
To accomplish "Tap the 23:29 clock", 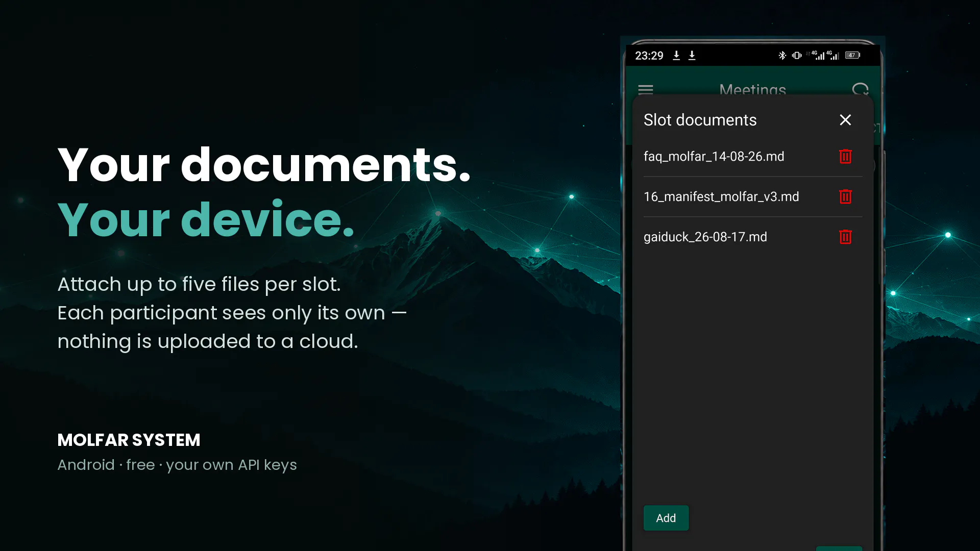I will (x=649, y=56).
